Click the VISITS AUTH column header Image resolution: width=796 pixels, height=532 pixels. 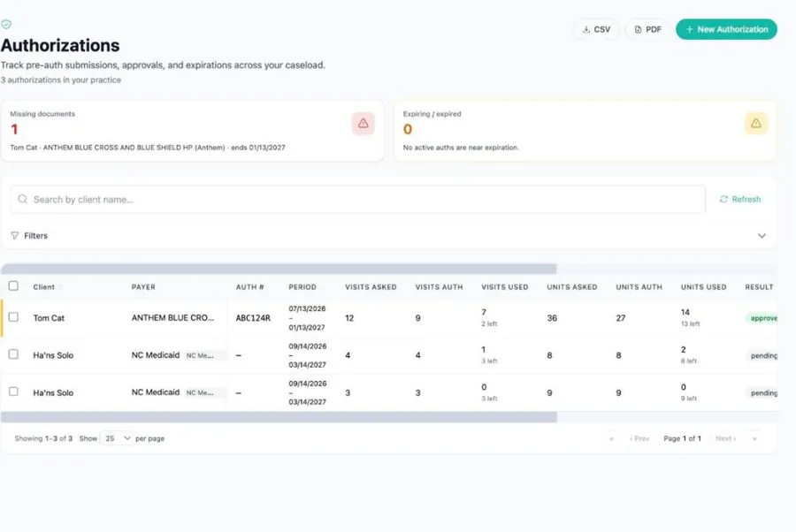(439, 287)
